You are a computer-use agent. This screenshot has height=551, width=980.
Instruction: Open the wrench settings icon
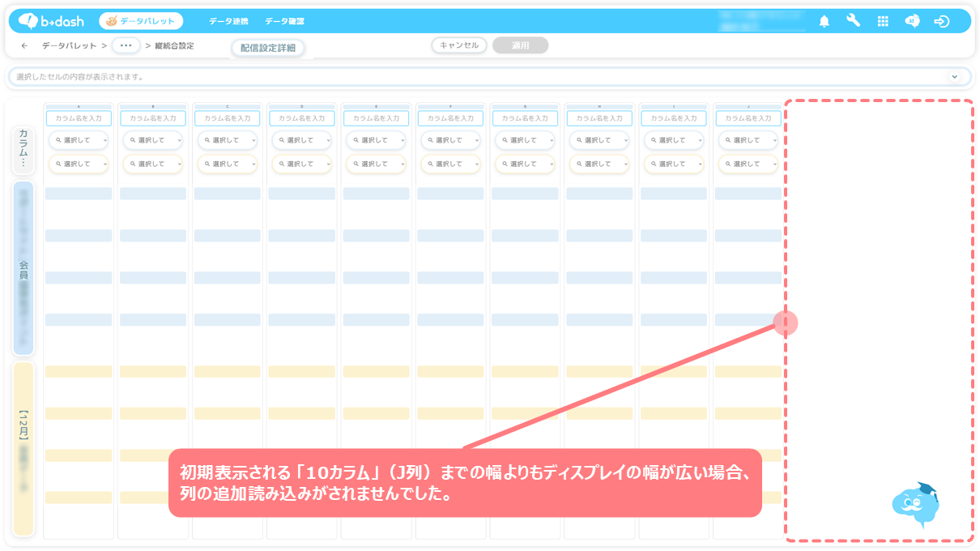click(853, 21)
